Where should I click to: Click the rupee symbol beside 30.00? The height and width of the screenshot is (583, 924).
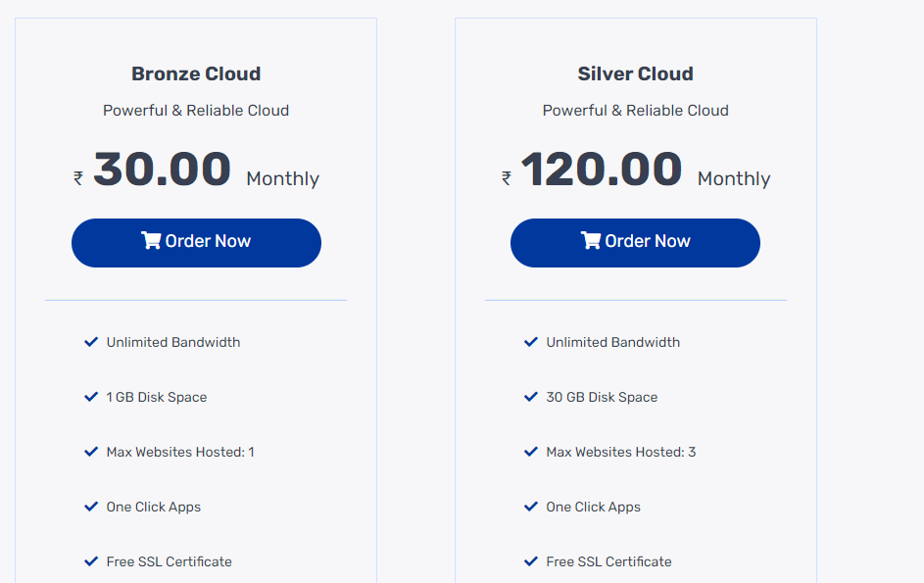[x=78, y=178]
